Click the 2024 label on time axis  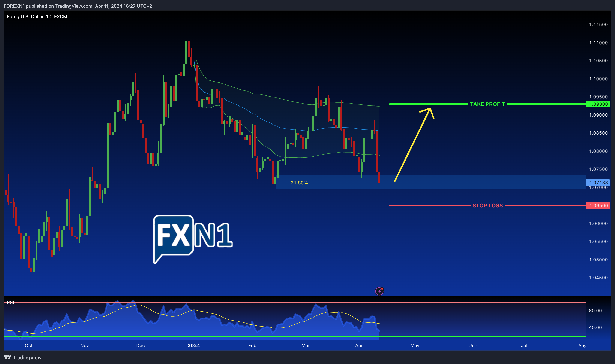(x=194, y=345)
